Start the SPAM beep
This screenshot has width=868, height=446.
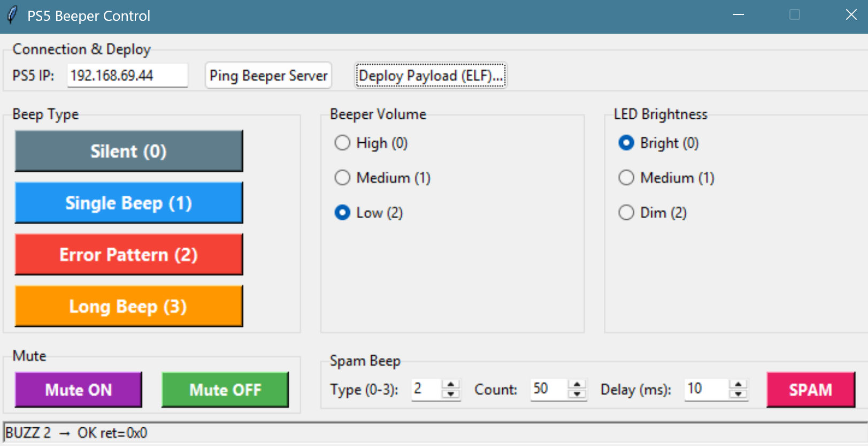811,390
